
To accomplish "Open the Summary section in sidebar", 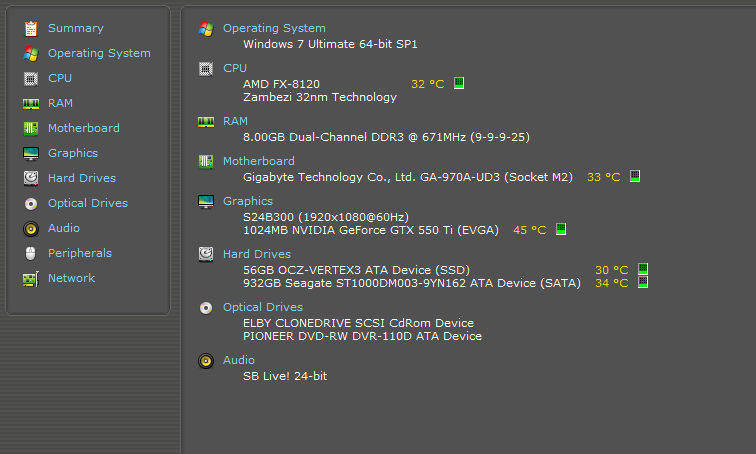I will (x=76, y=28).
